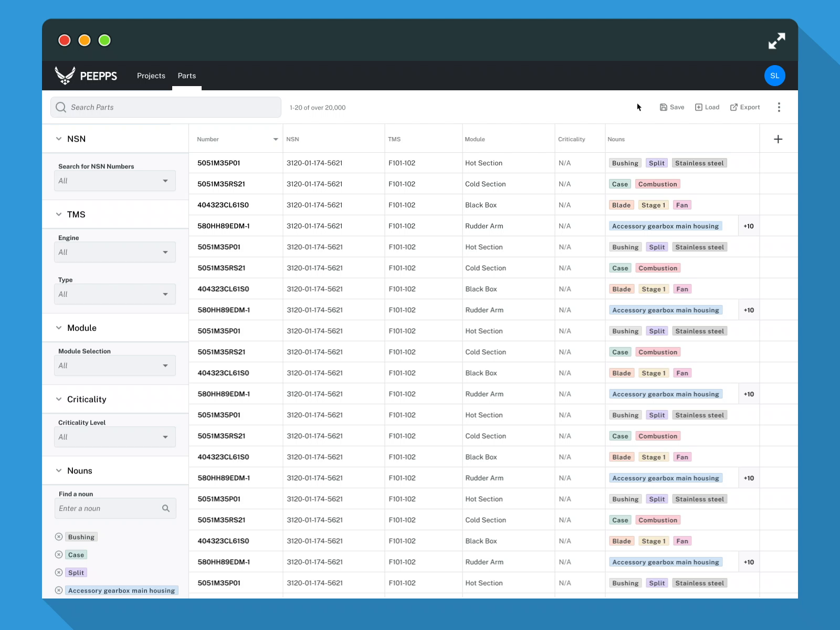Click the search magnifier in noun field
The width and height of the screenshot is (840, 630).
click(x=166, y=508)
